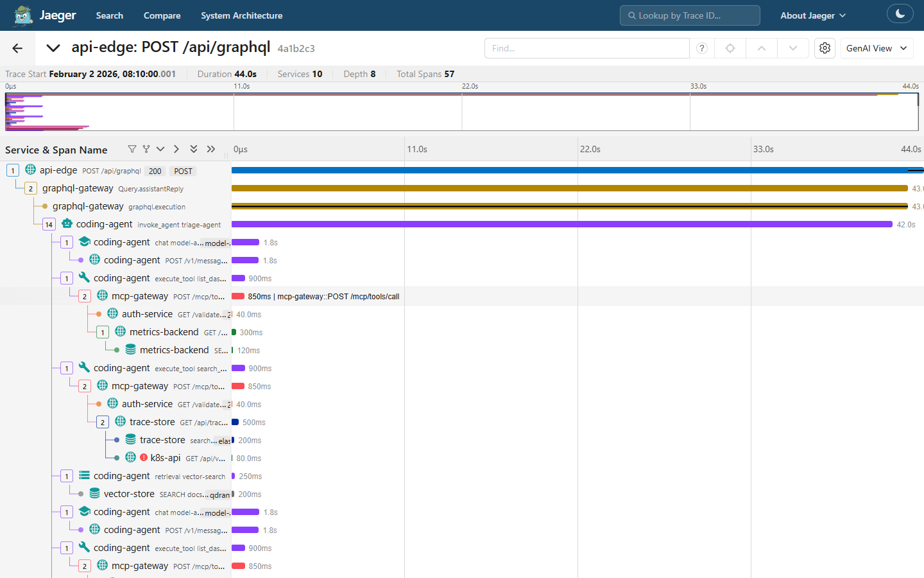The height and width of the screenshot is (578, 924).
Task: Toggle children of first chat model span
Action: coord(67,242)
